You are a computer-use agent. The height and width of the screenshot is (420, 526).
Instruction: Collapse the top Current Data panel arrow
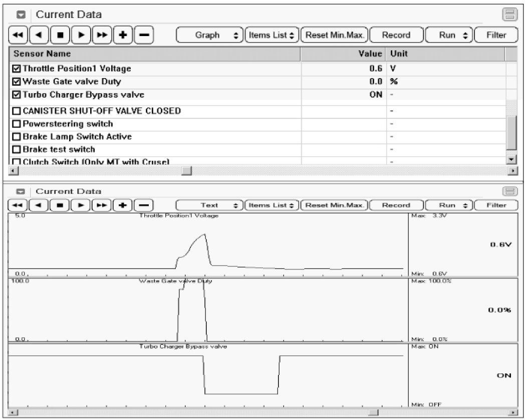point(21,15)
